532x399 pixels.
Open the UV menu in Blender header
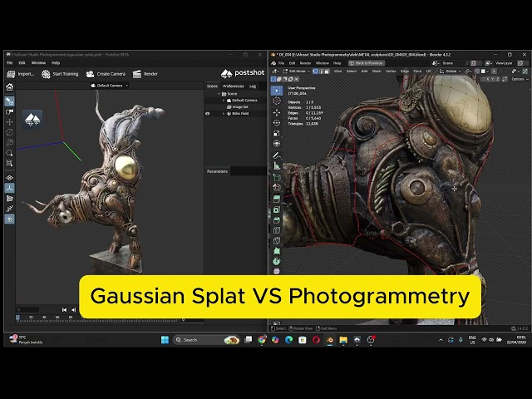click(x=429, y=71)
